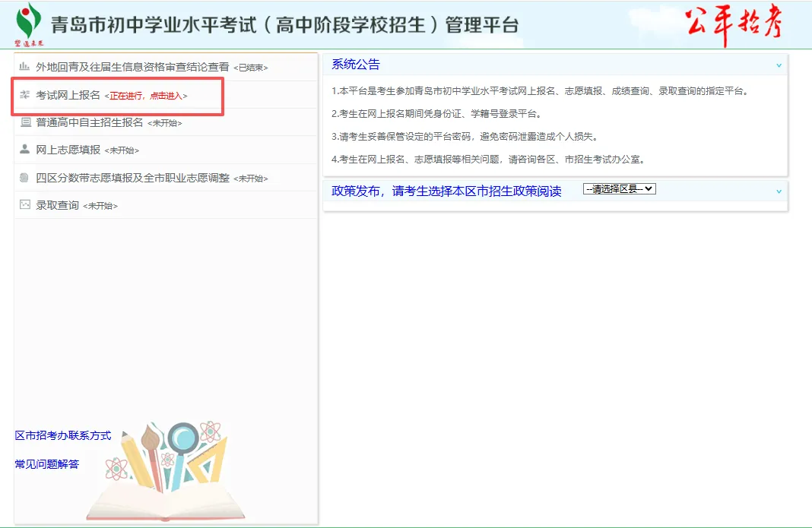Viewport: 812px width, 528px height.
Task: Select the 网上志愿填报 menu item
Action: pos(68,150)
